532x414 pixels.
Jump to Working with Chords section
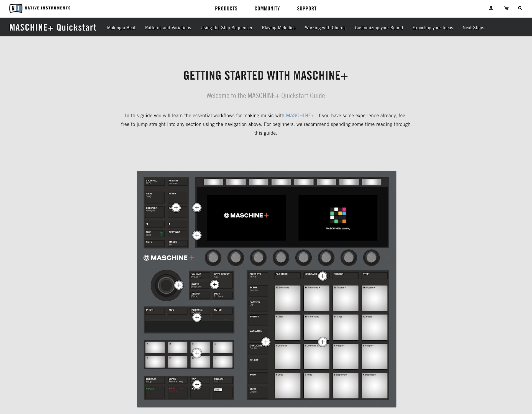[x=325, y=28]
